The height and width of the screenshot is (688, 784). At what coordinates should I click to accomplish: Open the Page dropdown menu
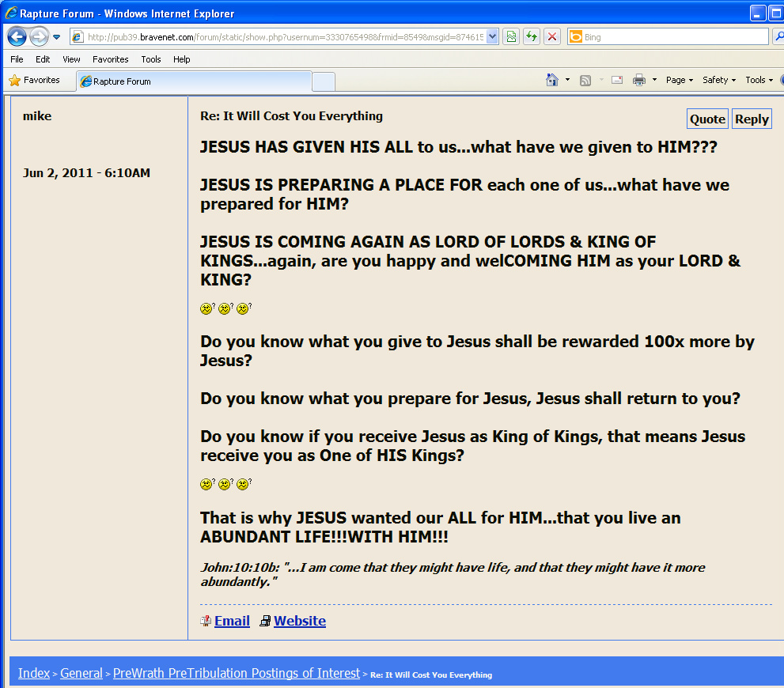pos(679,80)
